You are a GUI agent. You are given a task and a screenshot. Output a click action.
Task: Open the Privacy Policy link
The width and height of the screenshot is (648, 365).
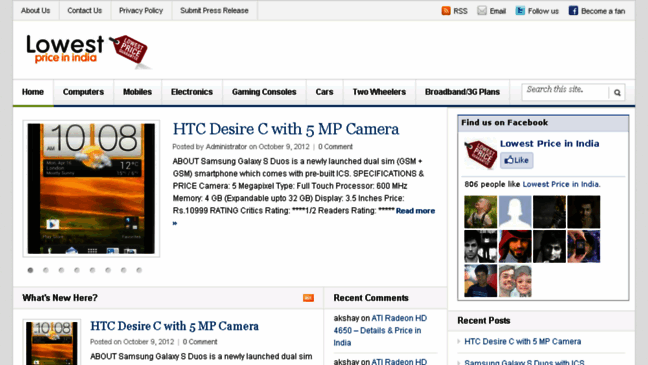point(141,11)
